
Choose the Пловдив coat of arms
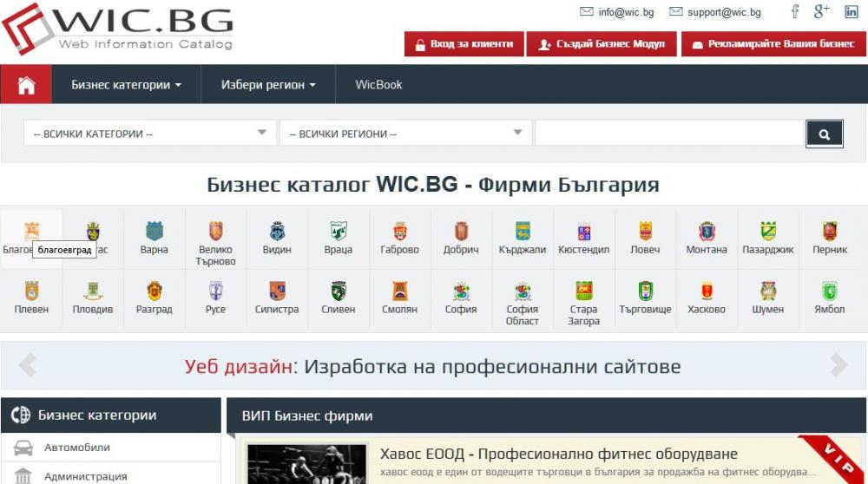93,291
